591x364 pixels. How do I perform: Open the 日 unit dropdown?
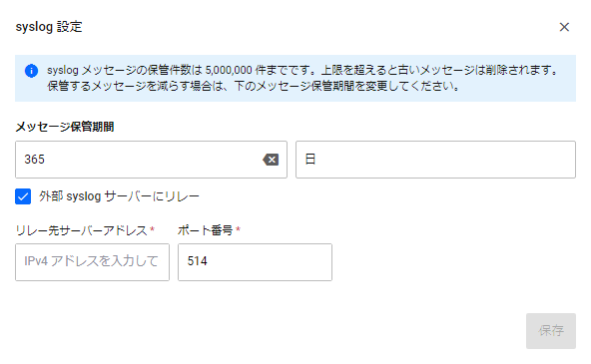435,160
